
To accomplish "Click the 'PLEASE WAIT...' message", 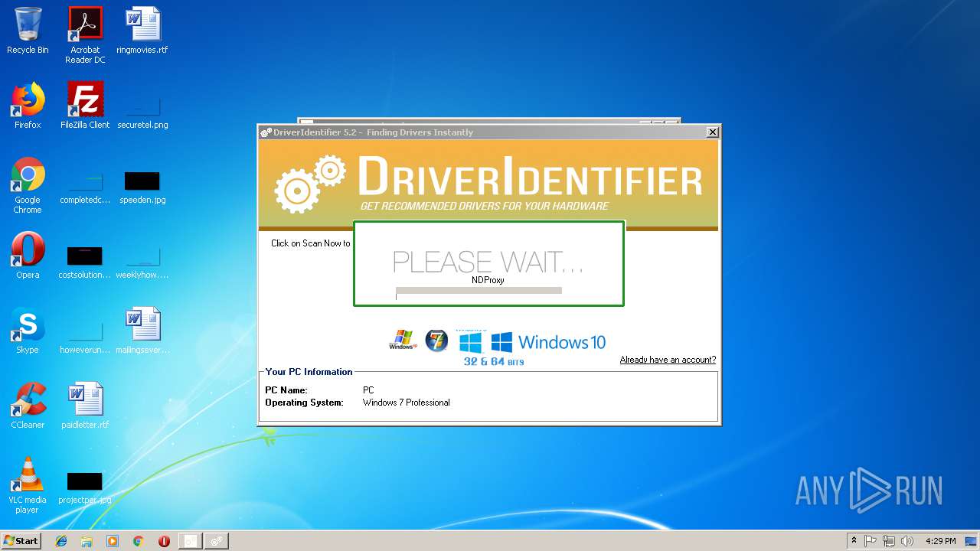I will click(488, 262).
